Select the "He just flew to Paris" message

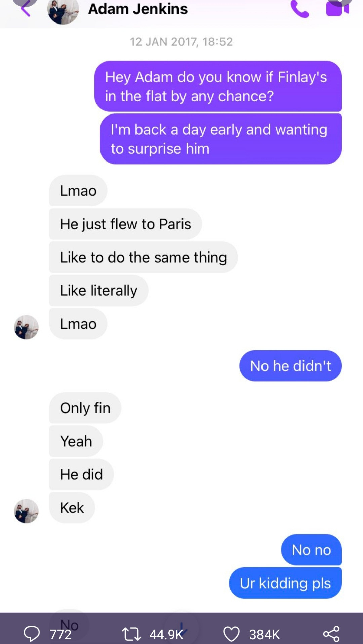click(125, 224)
